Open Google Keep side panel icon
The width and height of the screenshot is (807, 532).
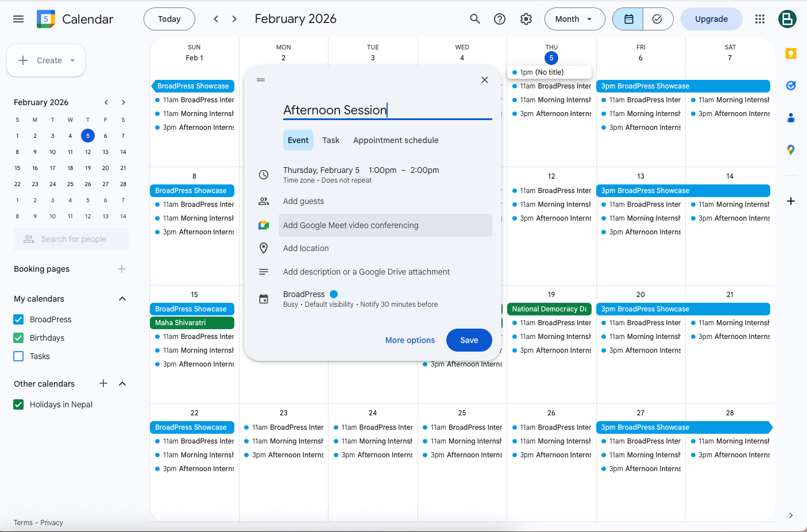(791, 53)
